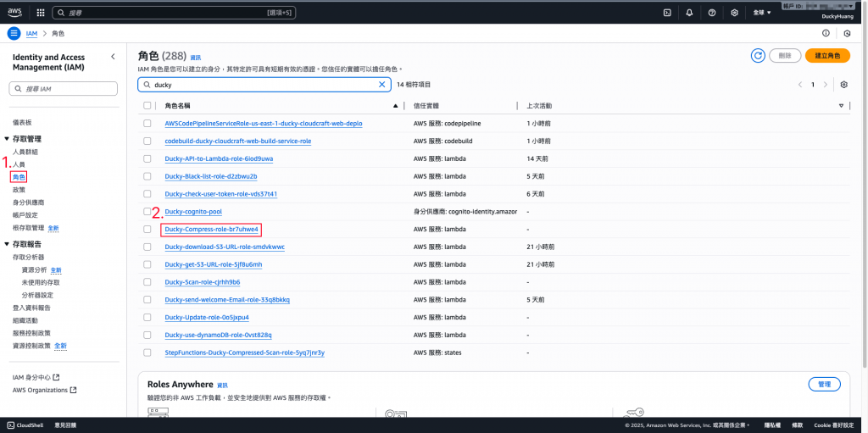Click the IAM breadcrumb link
The width and height of the screenshot is (868, 433).
pos(31,34)
